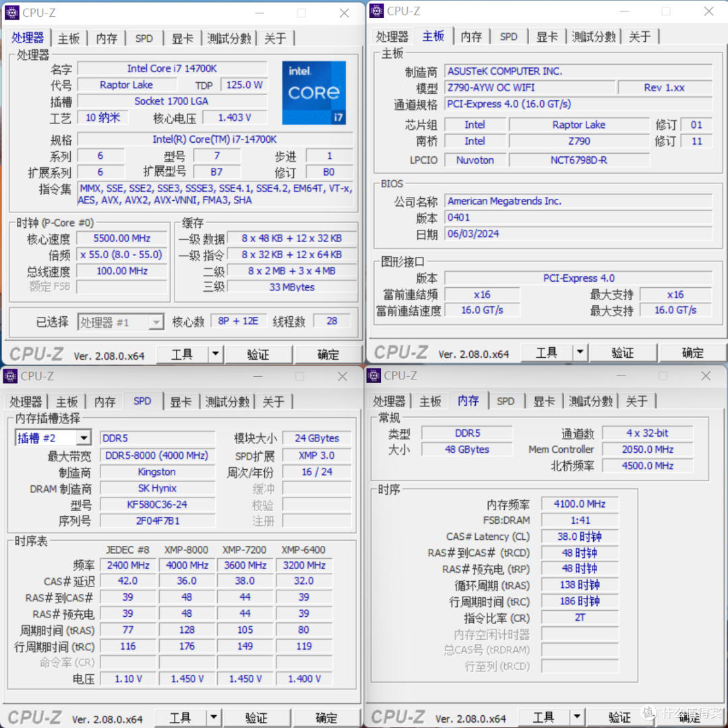
Task: Open the 内存 tab in the SPD window
Action: 105,402
